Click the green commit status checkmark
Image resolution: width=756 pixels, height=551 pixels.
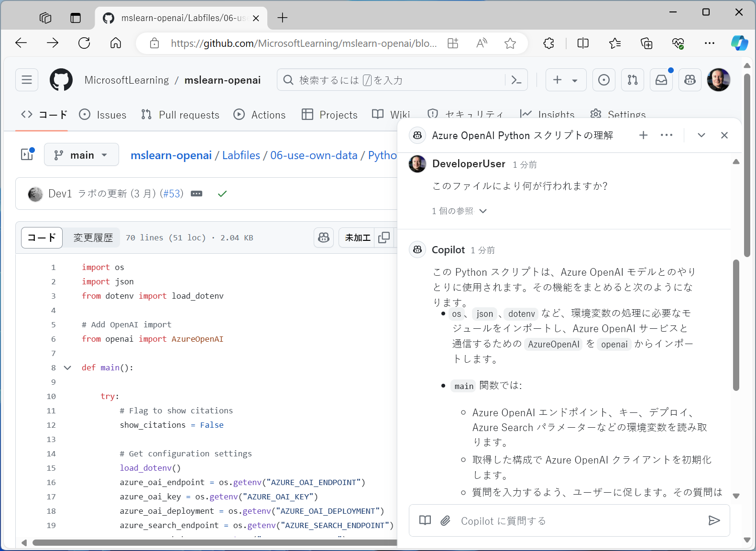pyautogui.click(x=222, y=194)
